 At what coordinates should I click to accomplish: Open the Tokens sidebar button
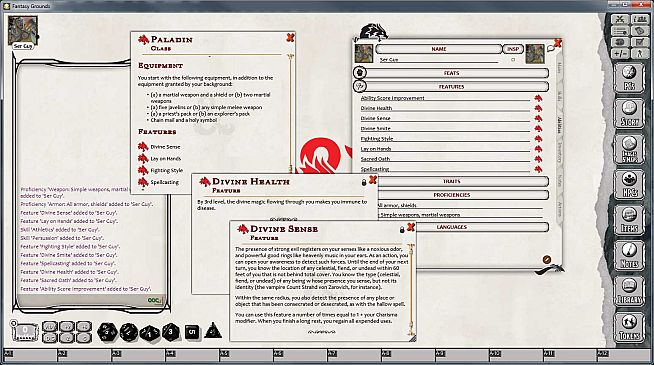[629, 327]
